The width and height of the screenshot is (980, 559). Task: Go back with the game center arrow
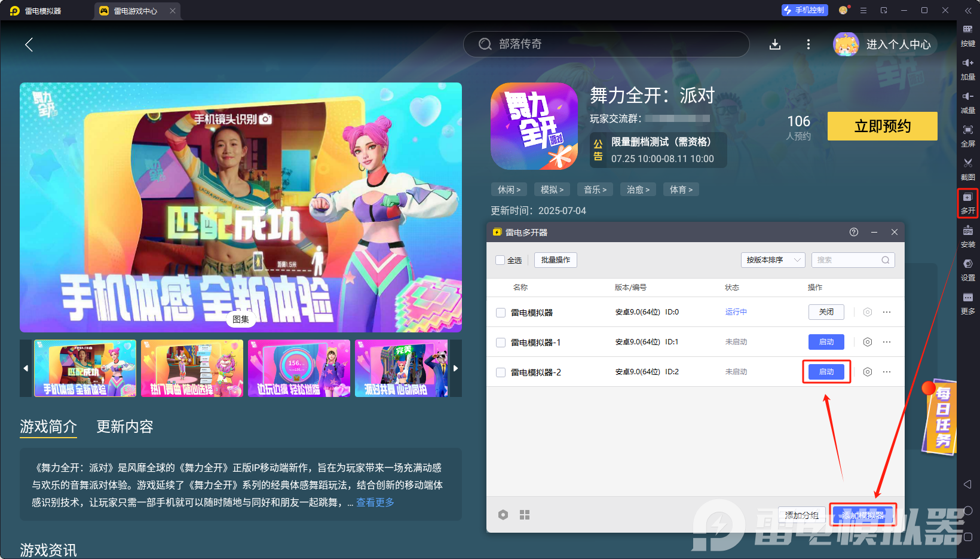[x=29, y=44]
